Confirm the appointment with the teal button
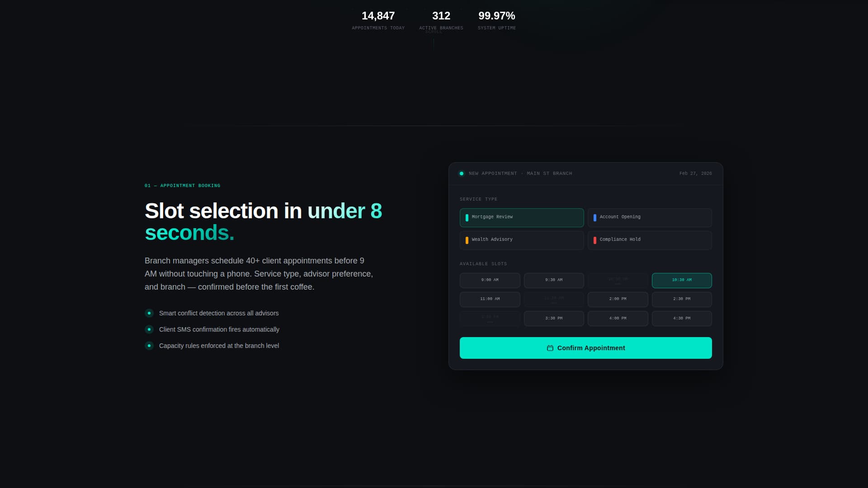This screenshot has height=488, width=868. (585, 348)
